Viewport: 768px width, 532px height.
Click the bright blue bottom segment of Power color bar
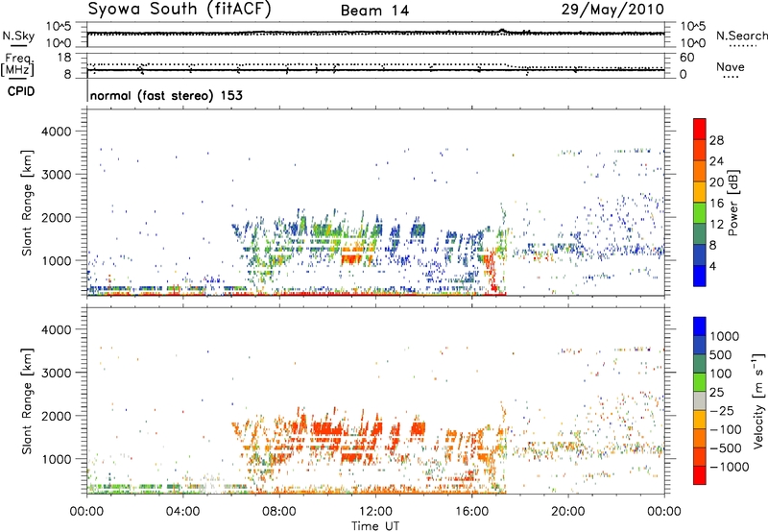(x=700, y=276)
